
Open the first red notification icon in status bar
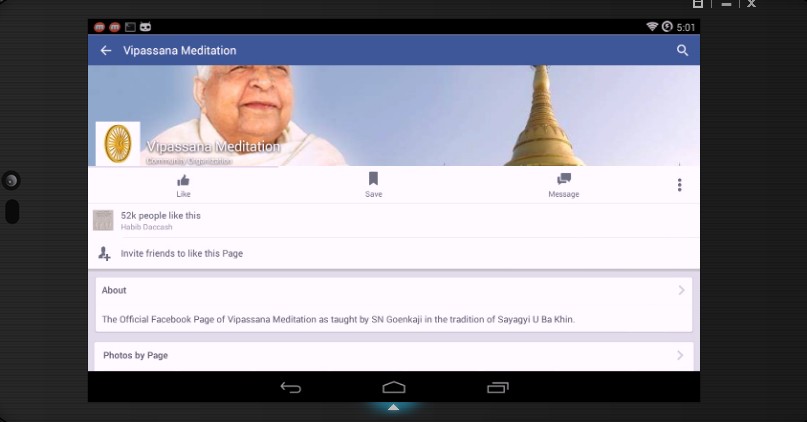coord(99,27)
